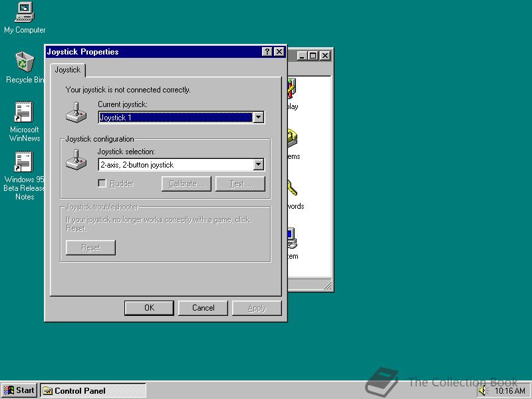Select the Joystick tab

[x=67, y=70]
